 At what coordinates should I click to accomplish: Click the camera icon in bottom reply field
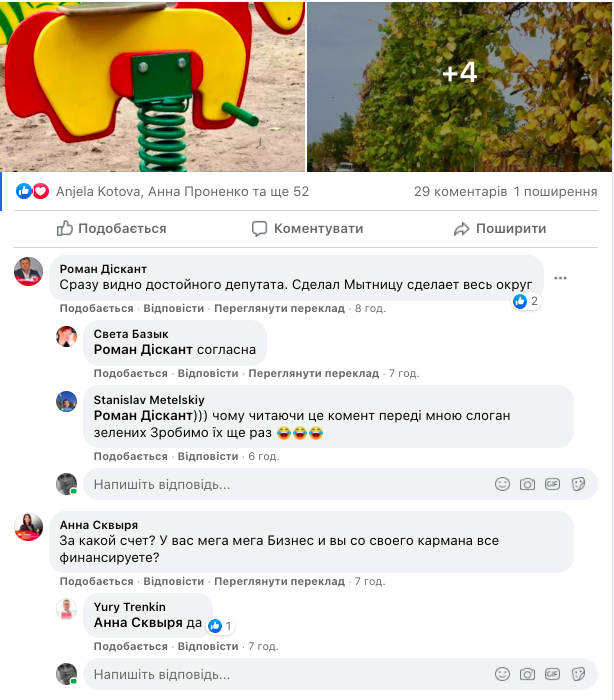pos(528,674)
